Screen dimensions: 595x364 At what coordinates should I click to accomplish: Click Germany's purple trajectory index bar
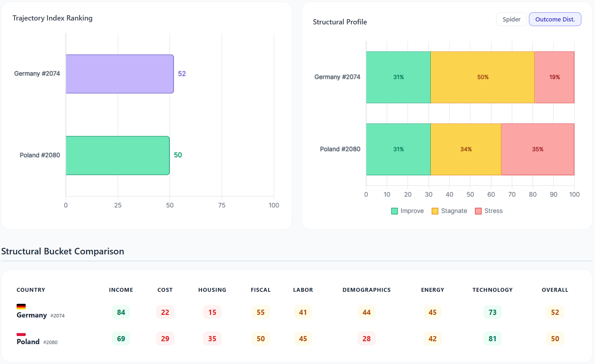pos(119,74)
